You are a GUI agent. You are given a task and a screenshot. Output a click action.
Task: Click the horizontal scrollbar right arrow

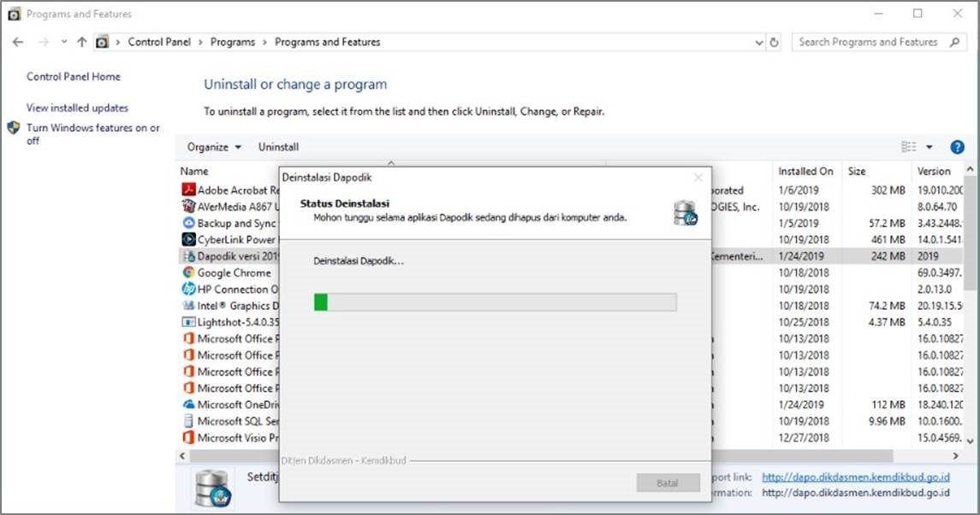(956, 456)
